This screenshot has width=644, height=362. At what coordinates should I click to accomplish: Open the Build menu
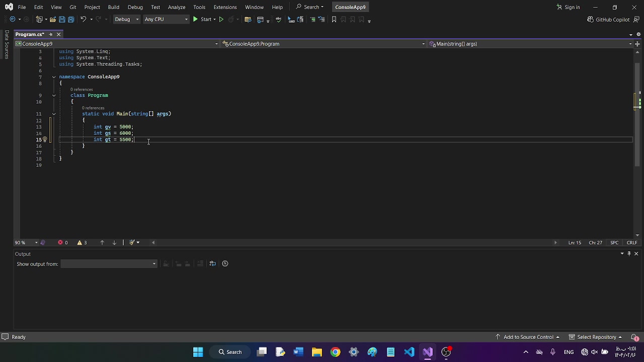[x=113, y=7]
